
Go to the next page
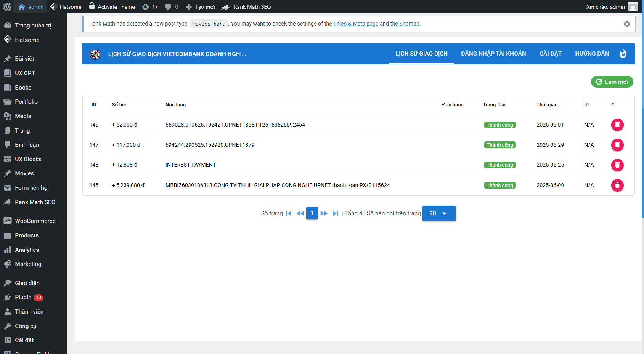(324, 213)
